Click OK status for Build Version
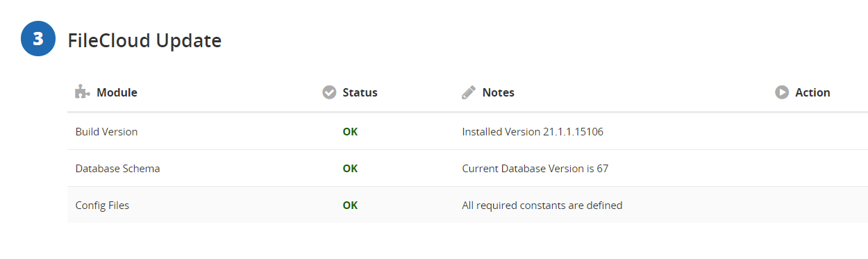The width and height of the screenshot is (868, 259). 350,131
